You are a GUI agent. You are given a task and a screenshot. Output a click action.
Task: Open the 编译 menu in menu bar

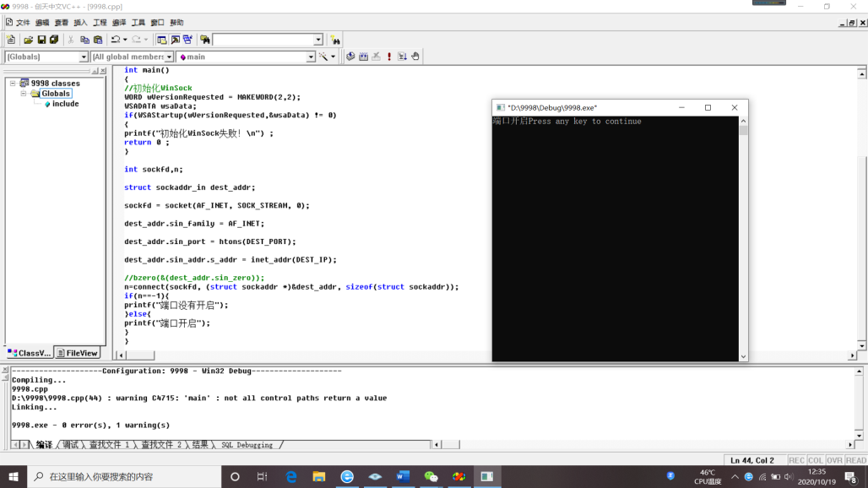click(119, 23)
